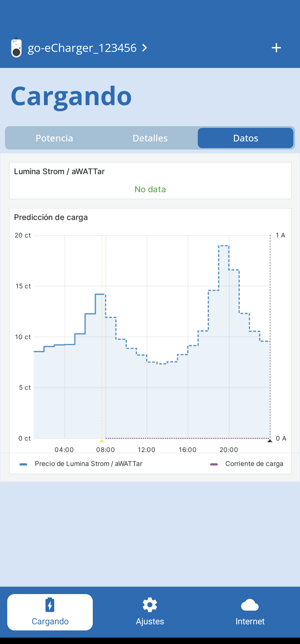300x644 pixels.
Task: Tap the go-eCharger device icon
Action: 16,48
